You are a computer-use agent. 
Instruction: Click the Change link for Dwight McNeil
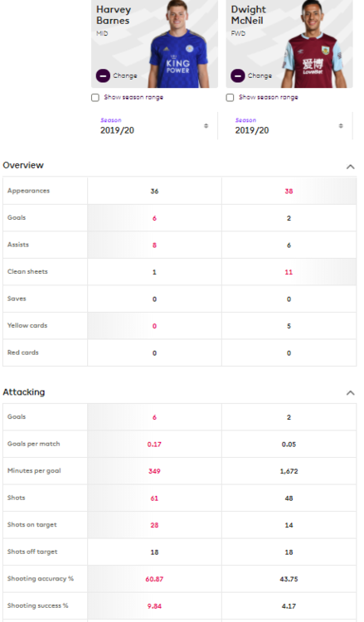point(260,75)
